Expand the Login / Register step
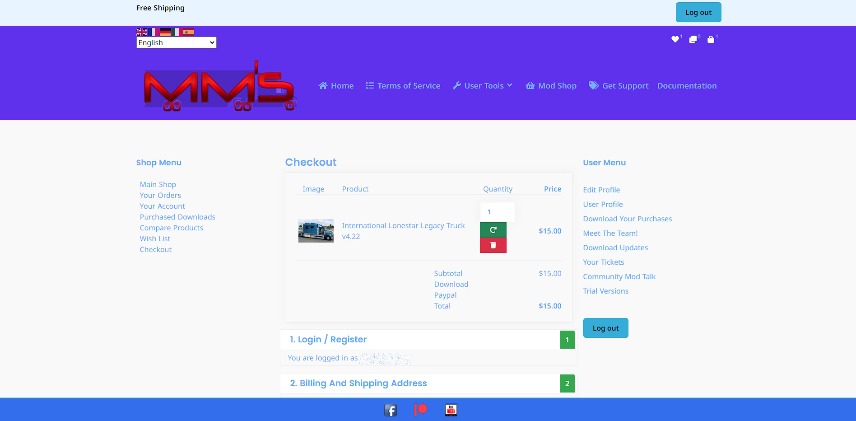This screenshot has height=421, width=856. (328, 340)
